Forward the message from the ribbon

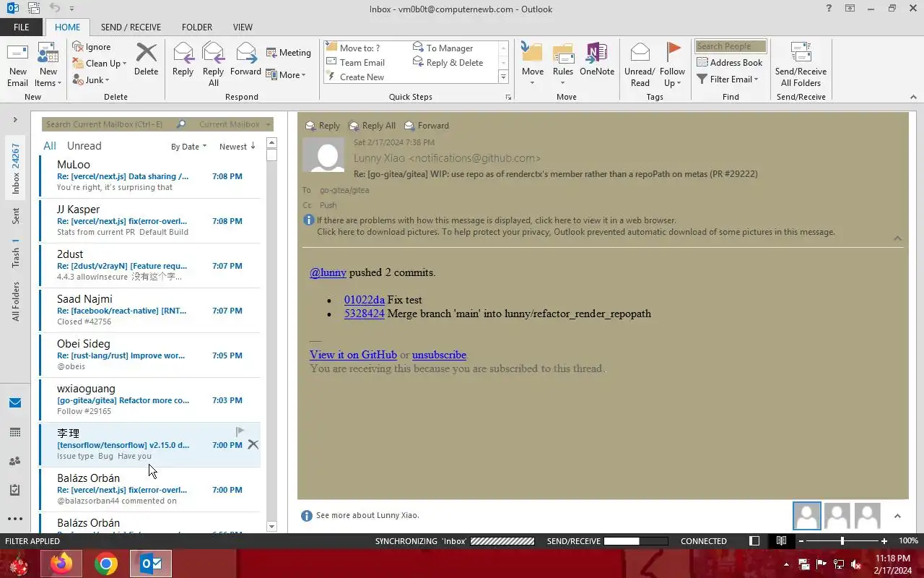click(245, 59)
